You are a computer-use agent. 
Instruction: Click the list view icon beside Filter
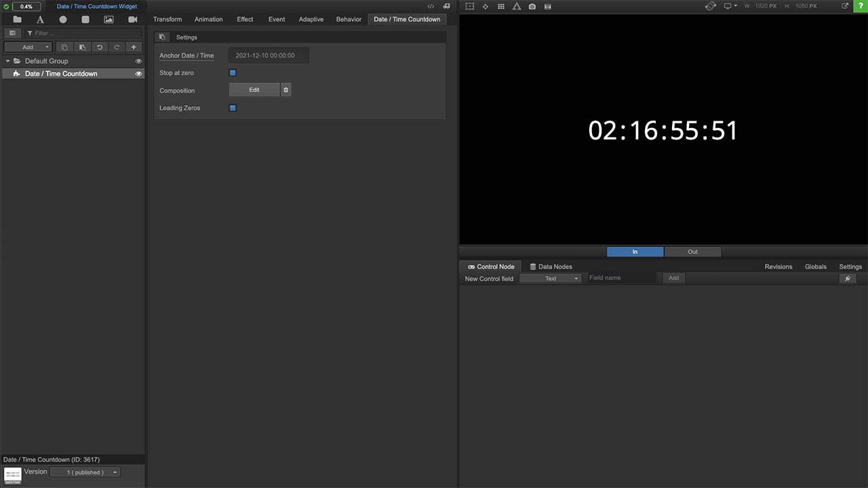tap(12, 33)
